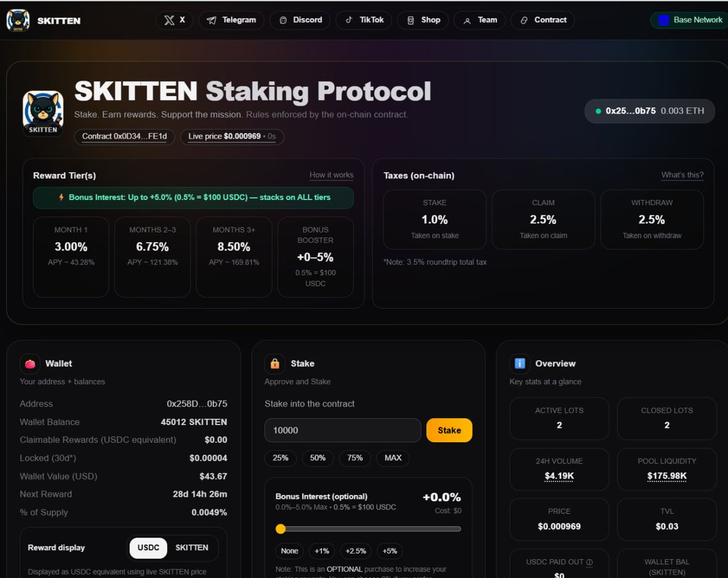The width and height of the screenshot is (728, 578).
Task: Select the 50% stake amount button
Action: coord(318,458)
